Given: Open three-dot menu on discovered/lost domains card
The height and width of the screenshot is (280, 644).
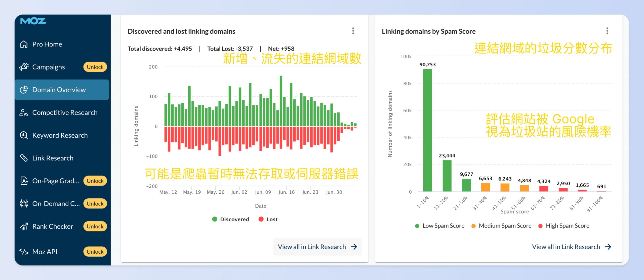Looking at the screenshot, I should coord(353,31).
